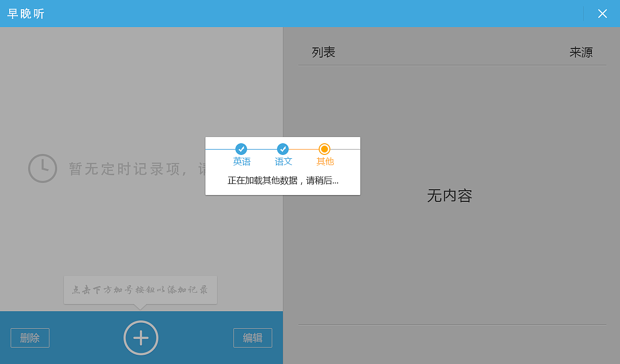This screenshot has width=620, height=364.
Task: Close the 早晚听 window
Action: point(602,14)
